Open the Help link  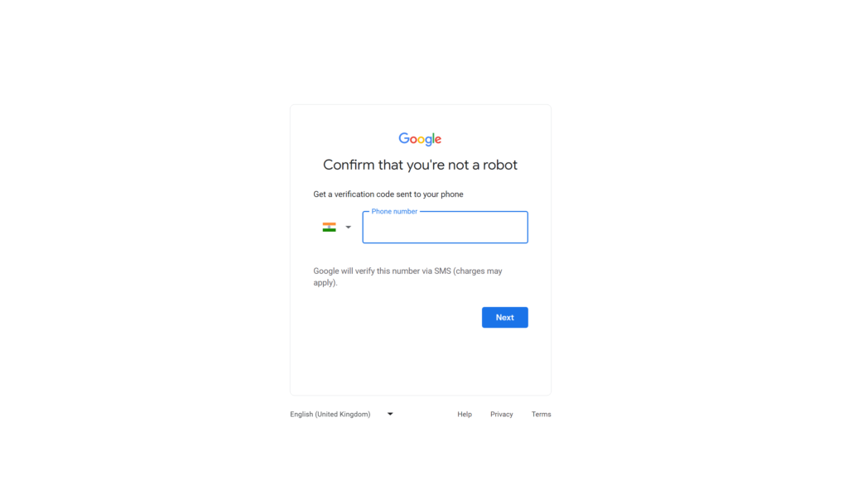(x=465, y=415)
